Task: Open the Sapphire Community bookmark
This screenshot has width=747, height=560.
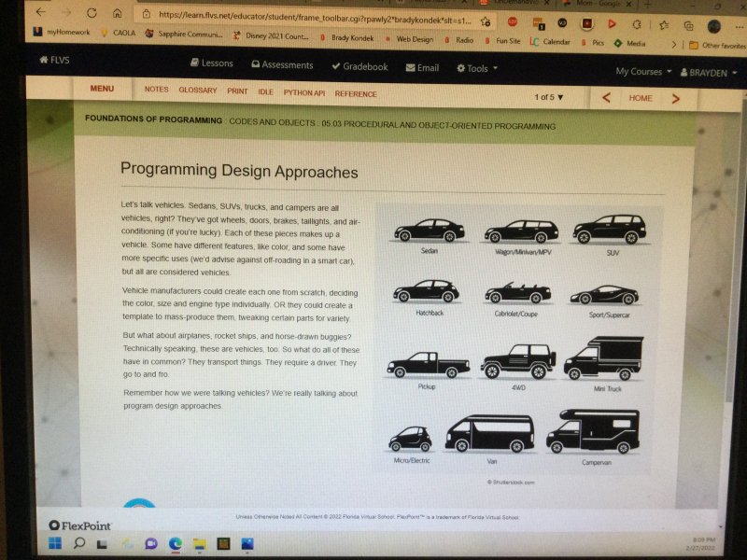Action: click(x=184, y=34)
